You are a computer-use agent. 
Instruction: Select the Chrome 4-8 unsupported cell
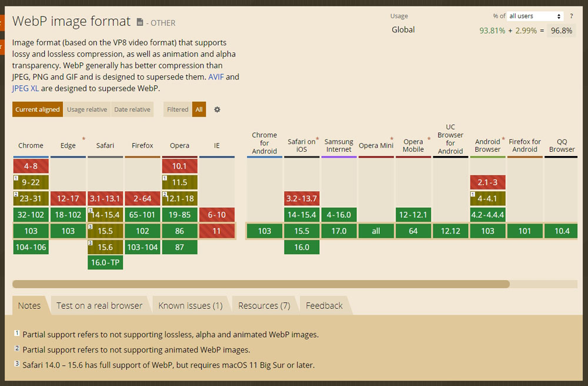(x=31, y=166)
